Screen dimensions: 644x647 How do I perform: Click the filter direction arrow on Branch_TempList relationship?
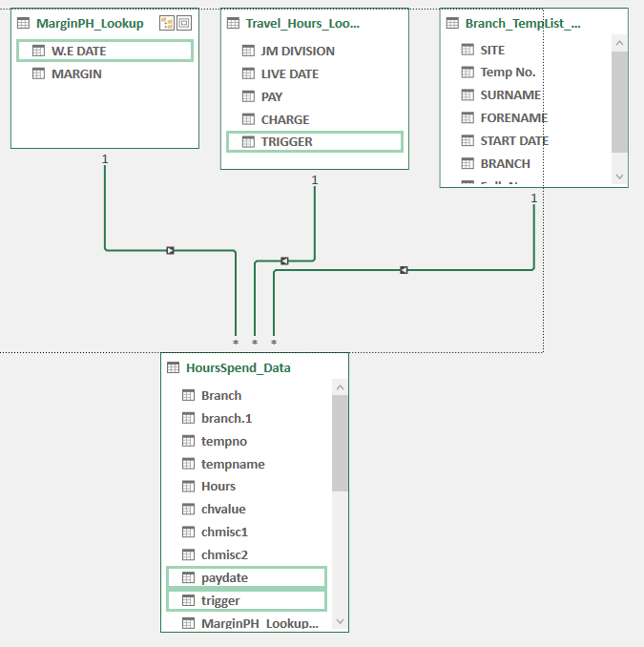click(x=404, y=270)
